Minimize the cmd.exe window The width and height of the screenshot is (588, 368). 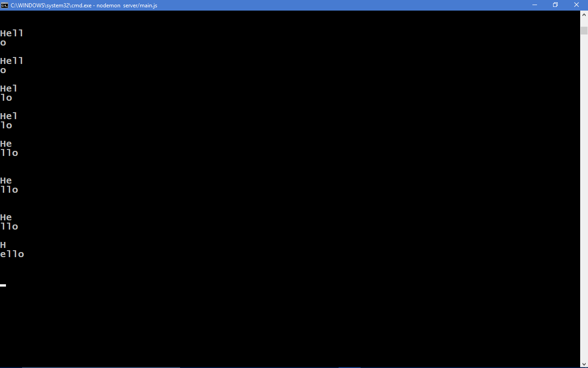tap(535, 5)
